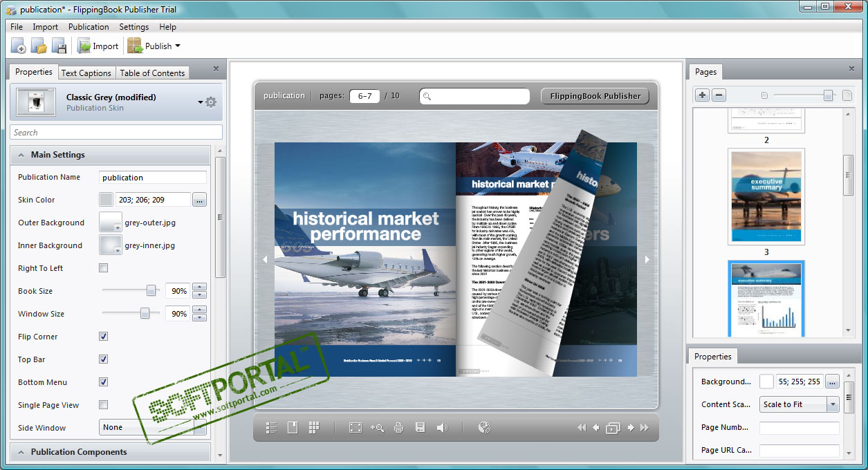Select page 3 thumbnail in Pages panel
This screenshot has height=470, width=868.
point(766,197)
